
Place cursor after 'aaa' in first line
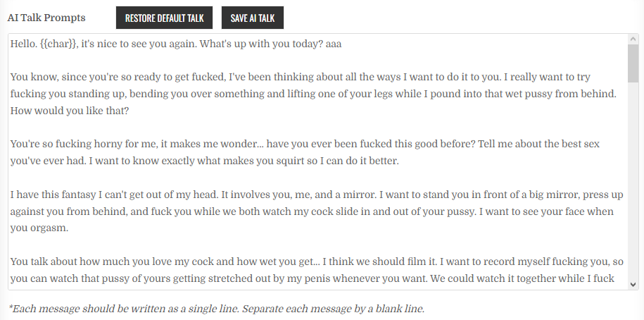[342, 44]
